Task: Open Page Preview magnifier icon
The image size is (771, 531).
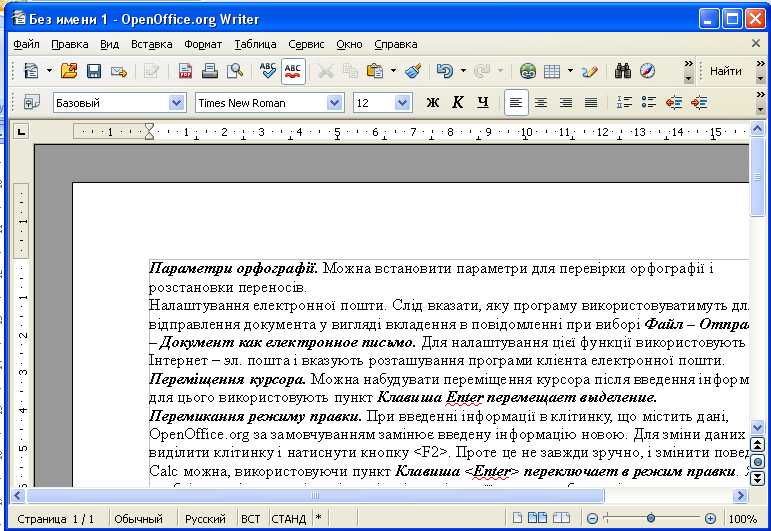Action: [235, 71]
